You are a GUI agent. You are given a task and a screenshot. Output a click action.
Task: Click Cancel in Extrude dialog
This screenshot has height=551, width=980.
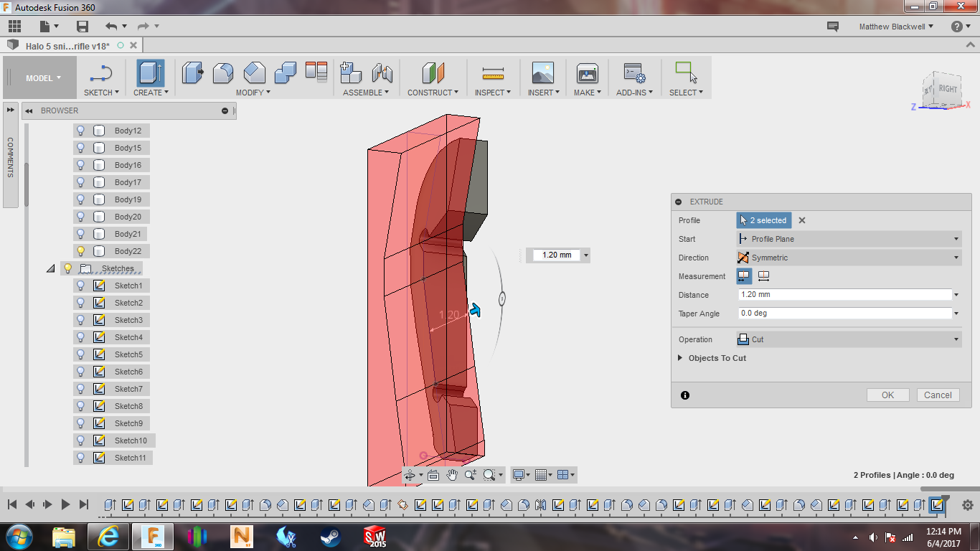[938, 395]
